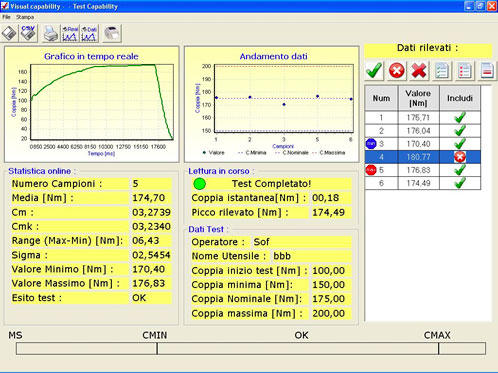Print the Real graph toolbar icon
This screenshot has width=498, height=373.
[x=70, y=33]
